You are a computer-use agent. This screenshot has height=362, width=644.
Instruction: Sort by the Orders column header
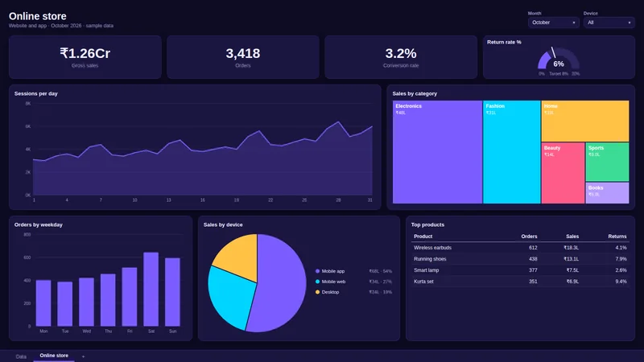tap(529, 237)
